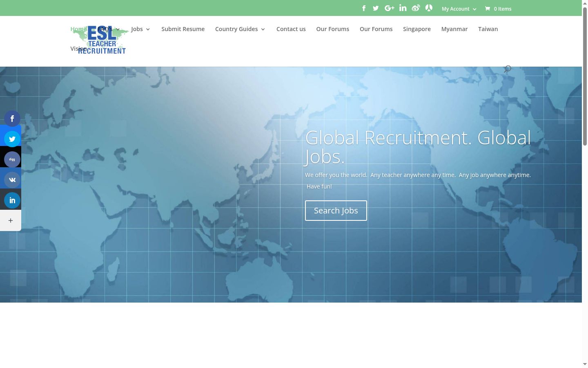Expand the My Account dropdown
The image size is (588, 368).
[459, 9]
